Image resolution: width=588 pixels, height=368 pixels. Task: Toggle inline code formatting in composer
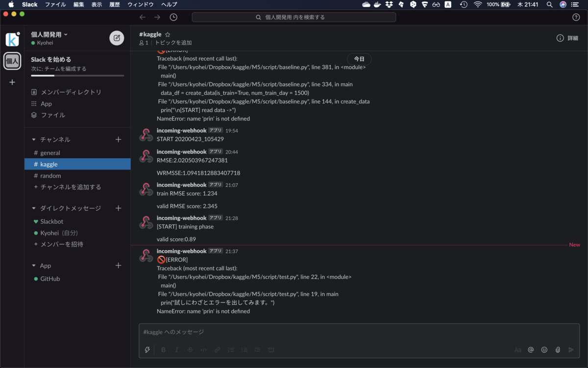point(204,350)
